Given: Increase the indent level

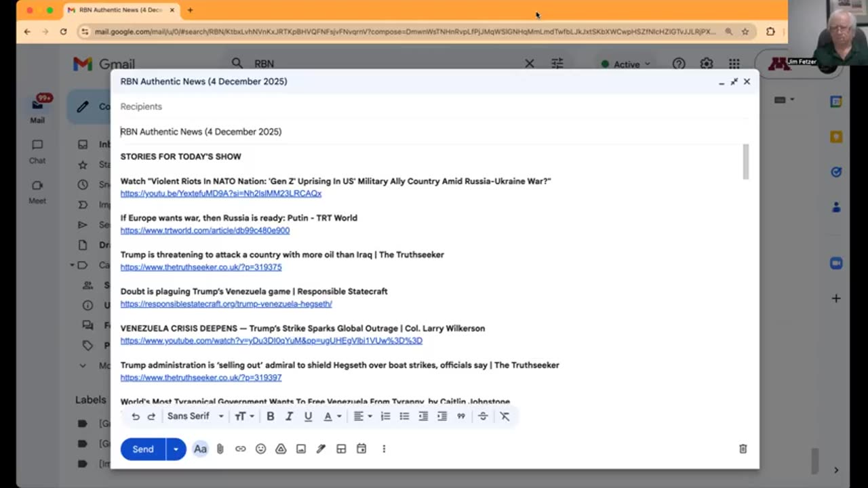Looking at the screenshot, I should [442, 416].
